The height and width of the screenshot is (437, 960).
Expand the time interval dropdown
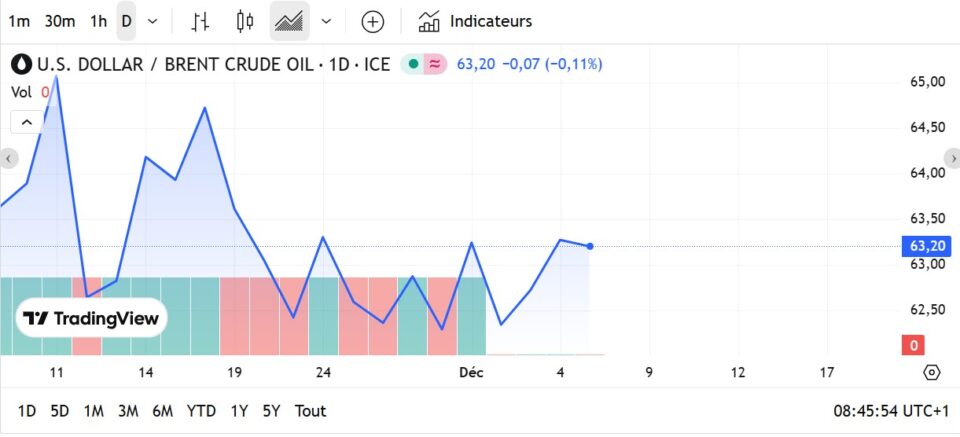152,21
